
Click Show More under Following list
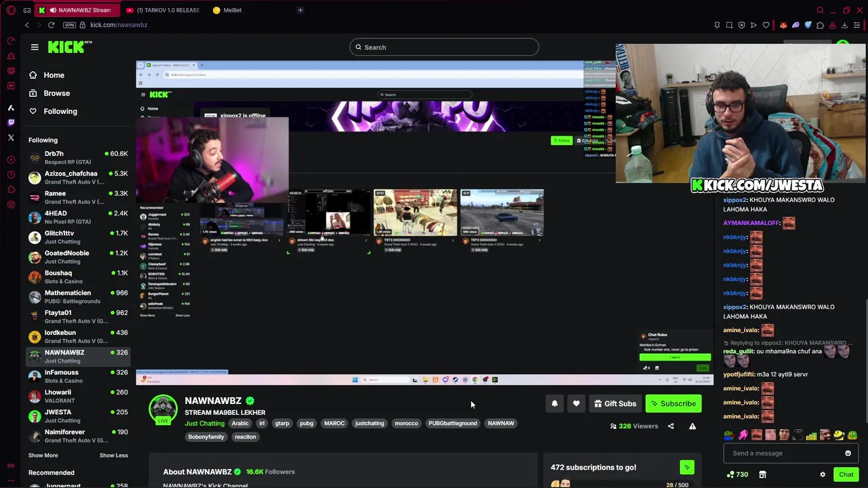(x=43, y=455)
